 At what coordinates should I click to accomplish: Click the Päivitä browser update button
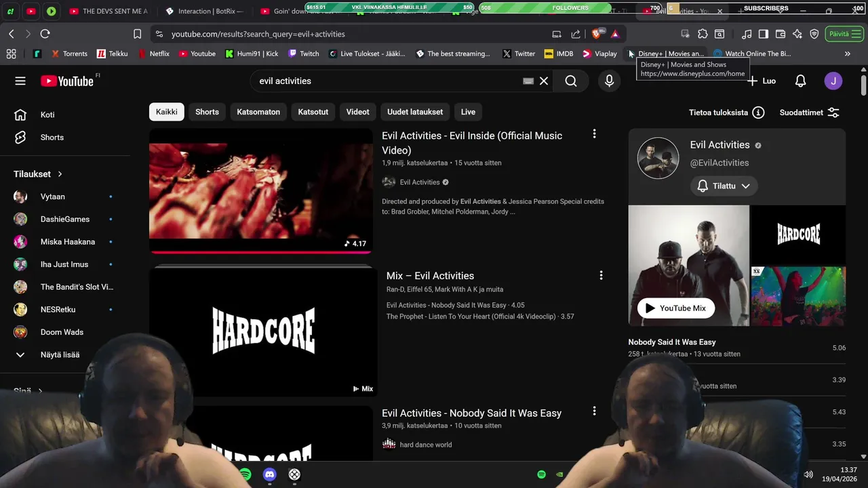pyautogui.click(x=844, y=34)
